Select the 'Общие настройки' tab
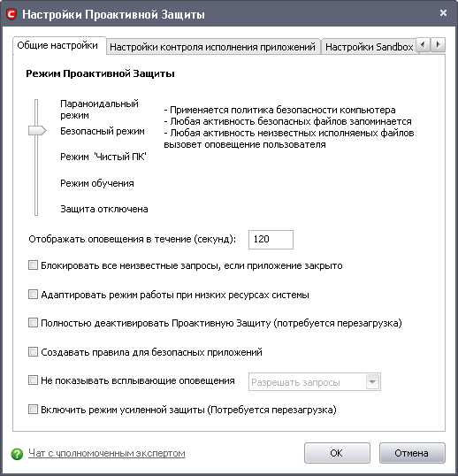 tap(57, 45)
